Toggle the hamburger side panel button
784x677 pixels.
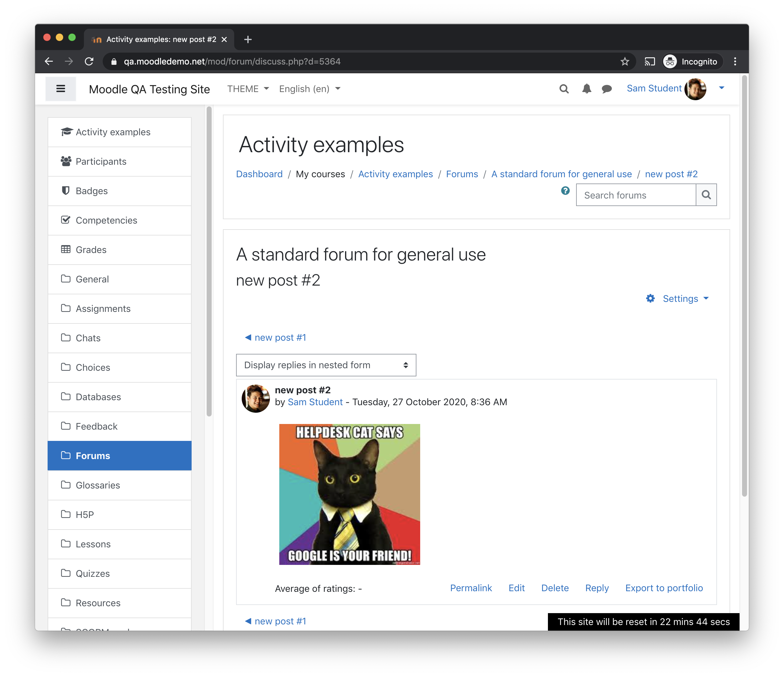point(60,89)
